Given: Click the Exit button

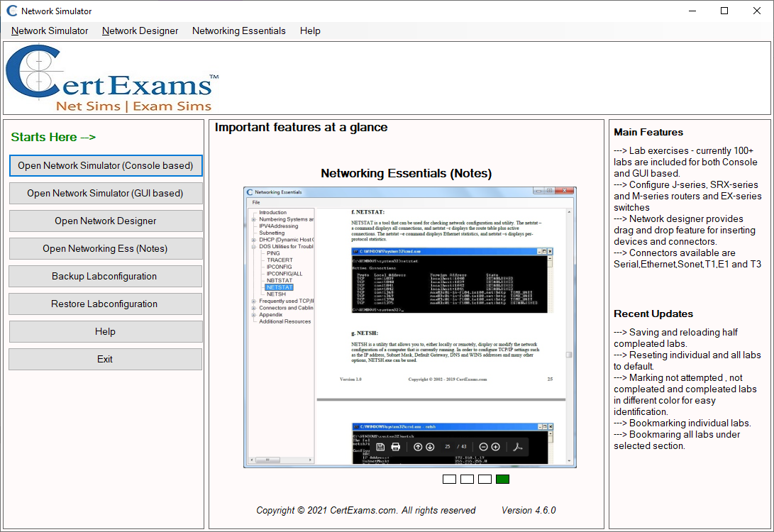Looking at the screenshot, I should pos(105,359).
